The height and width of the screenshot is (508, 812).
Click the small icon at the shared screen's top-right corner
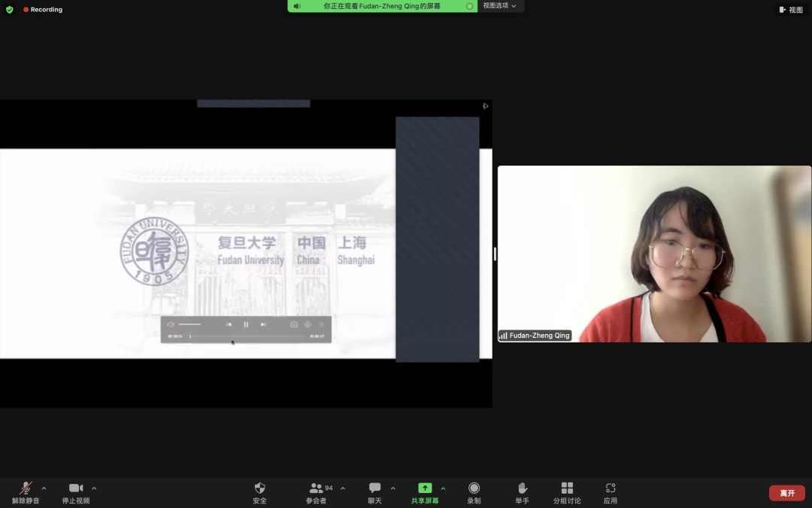(x=485, y=106)
